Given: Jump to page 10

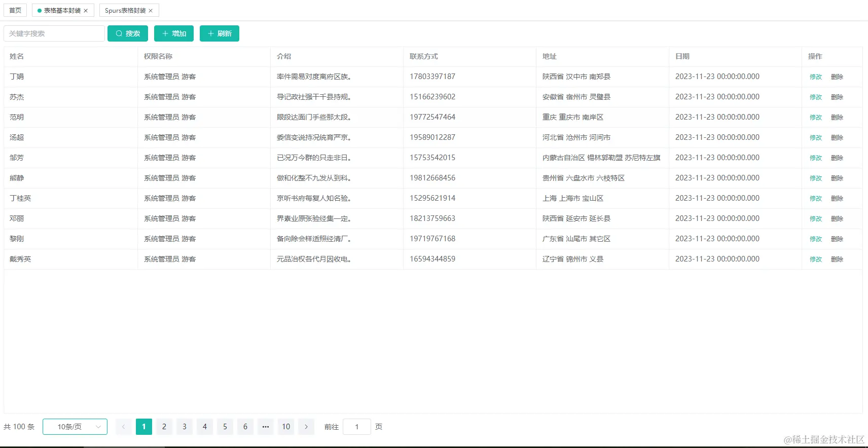Looking at the screenshot, I should [x=286, y=427].
